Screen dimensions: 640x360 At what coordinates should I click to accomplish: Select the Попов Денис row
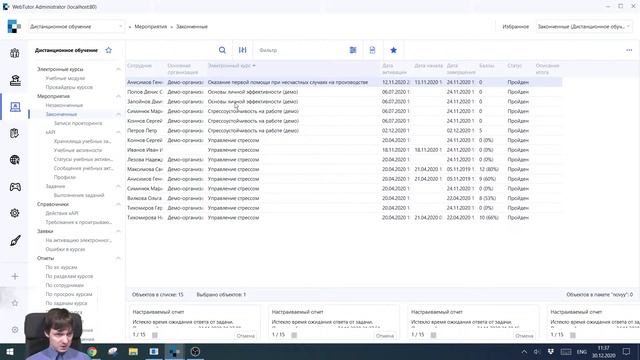tap(344, 92)
